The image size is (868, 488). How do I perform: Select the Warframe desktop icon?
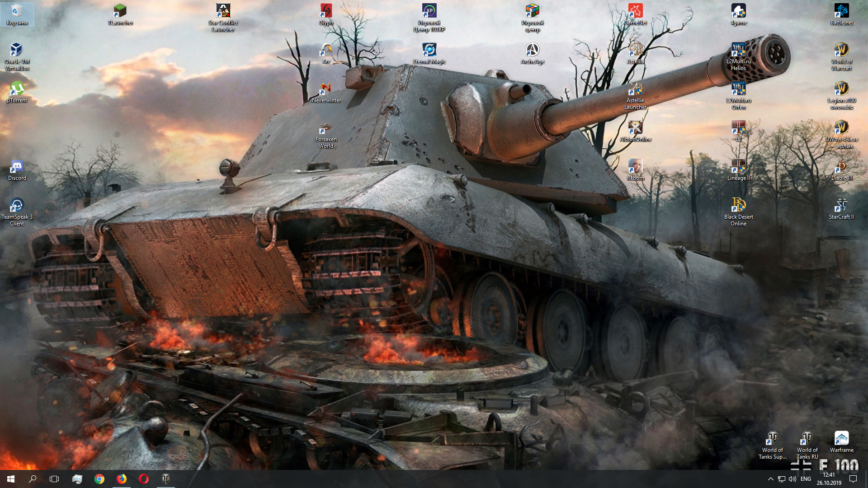[841, 441]
